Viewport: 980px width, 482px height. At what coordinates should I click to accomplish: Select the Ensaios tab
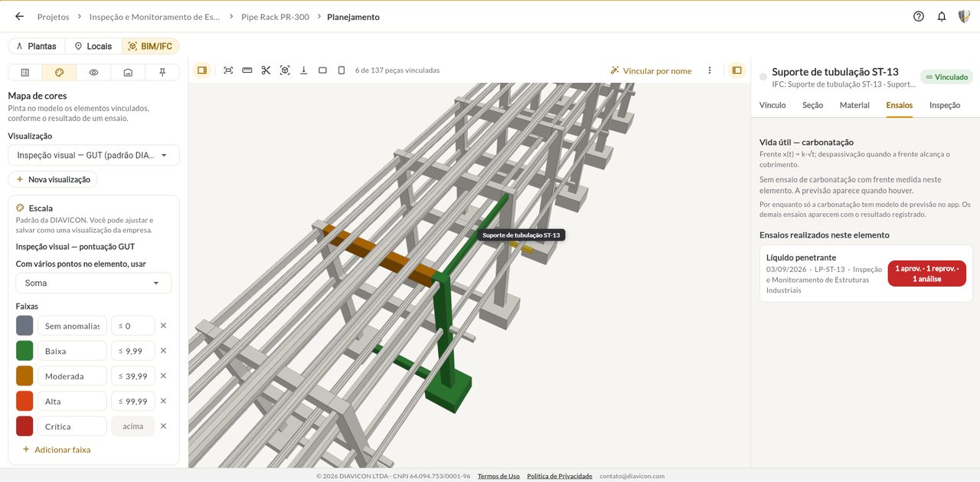click(x=899, y=105)
